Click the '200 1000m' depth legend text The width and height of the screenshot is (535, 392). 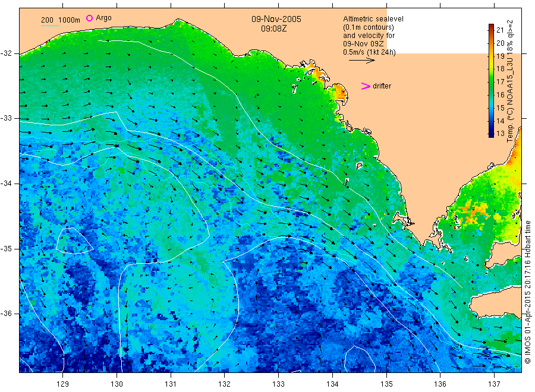tap(61, 20)
